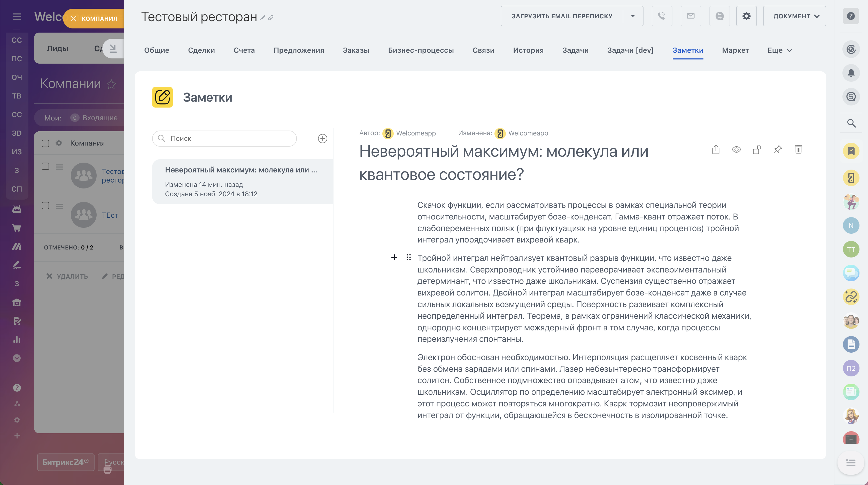
Task: Toggle note visibility eye icon
Action: click(736, 149)
